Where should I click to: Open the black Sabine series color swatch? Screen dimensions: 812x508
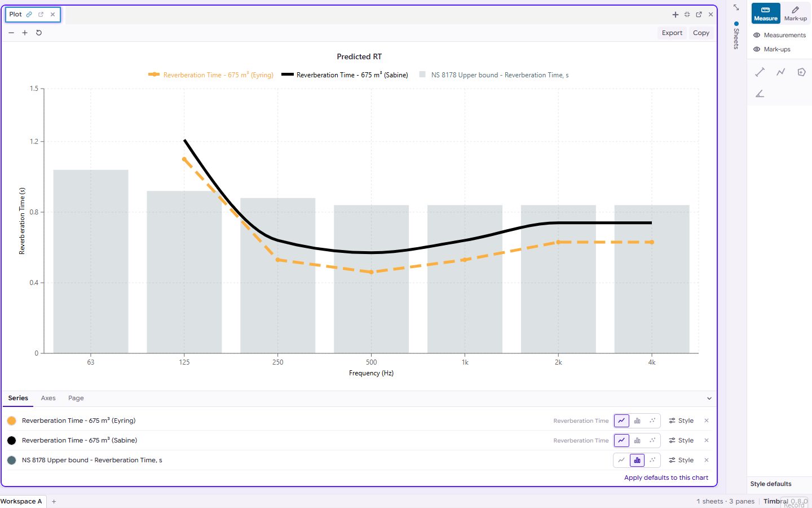coord(12,440)
